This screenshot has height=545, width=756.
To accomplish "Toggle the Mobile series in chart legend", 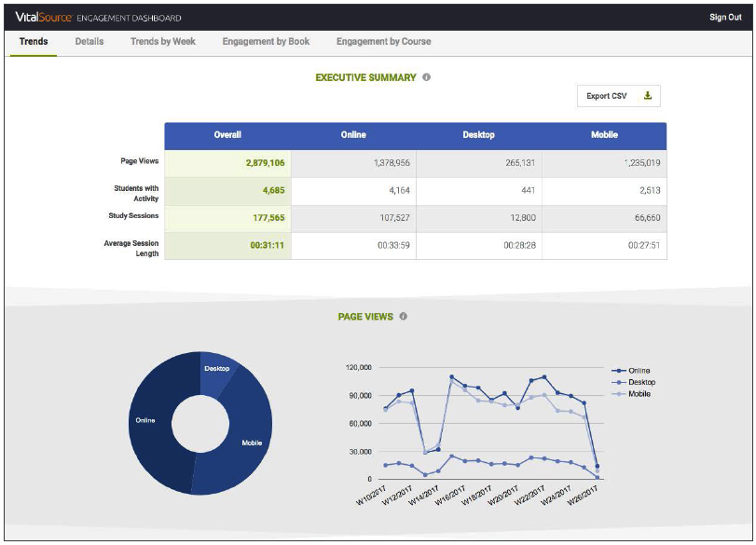I will pos(639,394).
